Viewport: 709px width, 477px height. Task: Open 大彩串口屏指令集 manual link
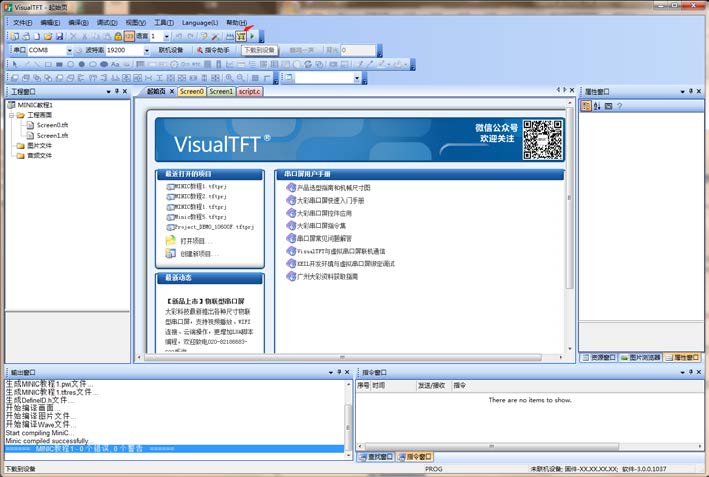click(x=321, y=226)
